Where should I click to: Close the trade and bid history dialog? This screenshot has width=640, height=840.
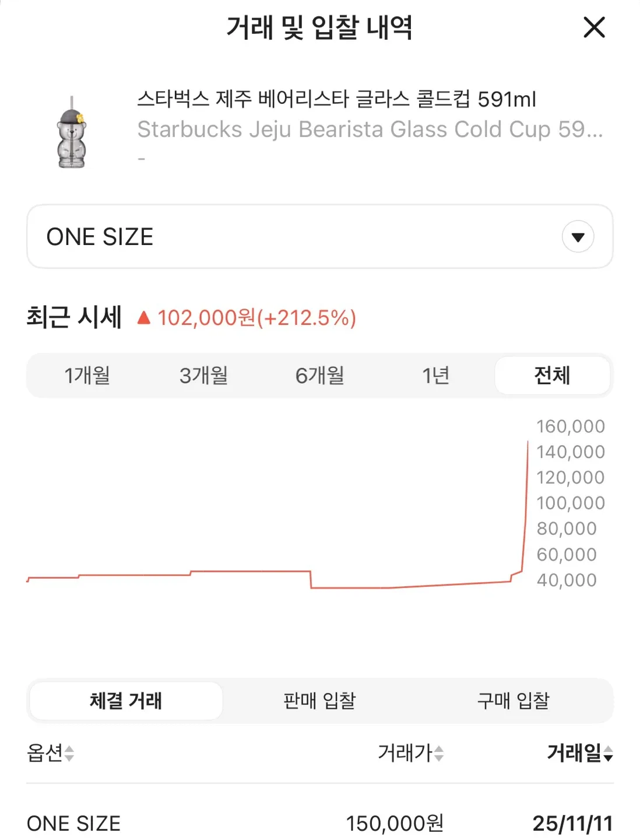click(594, 27)
